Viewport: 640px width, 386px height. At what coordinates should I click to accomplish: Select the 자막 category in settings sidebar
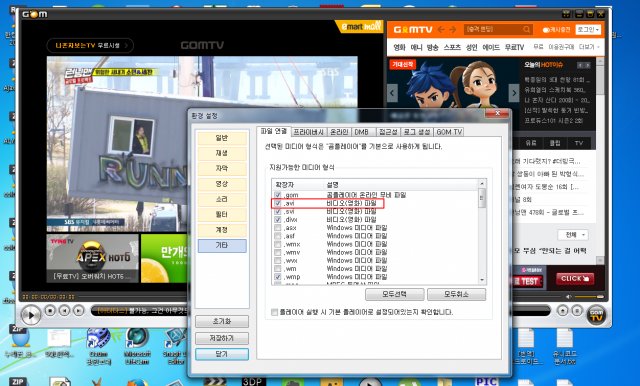click(222, 169)
